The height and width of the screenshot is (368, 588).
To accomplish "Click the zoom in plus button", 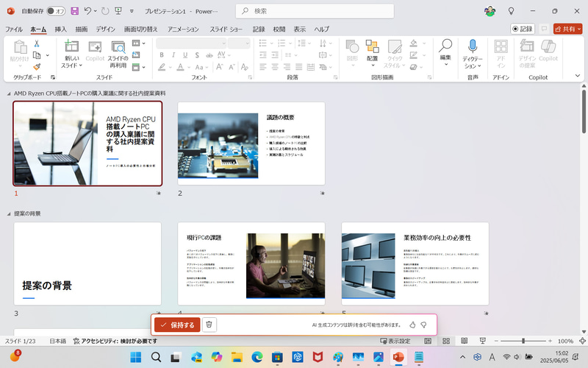I will [x=550, y=341].
